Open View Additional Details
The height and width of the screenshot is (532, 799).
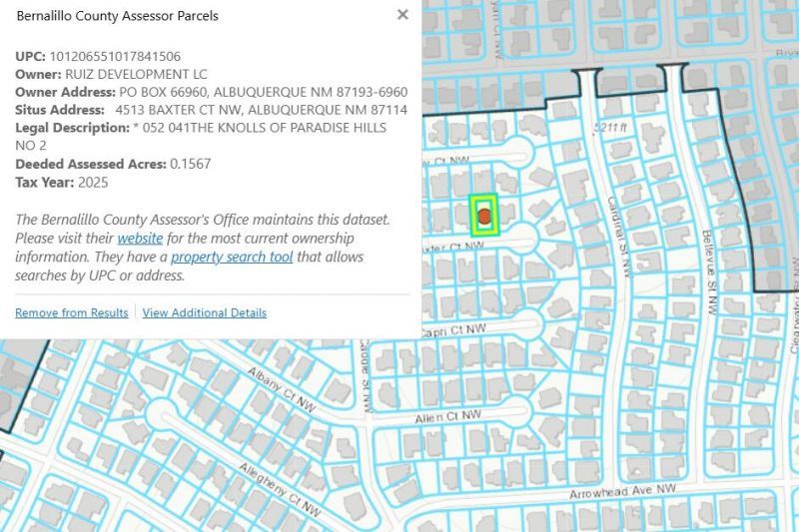[205, 312]
